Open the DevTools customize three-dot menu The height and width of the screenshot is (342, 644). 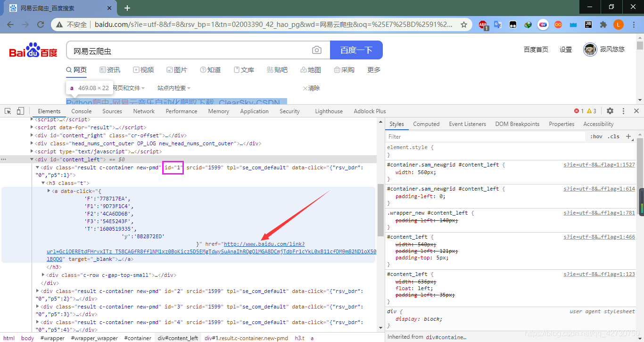coord(623,111)
